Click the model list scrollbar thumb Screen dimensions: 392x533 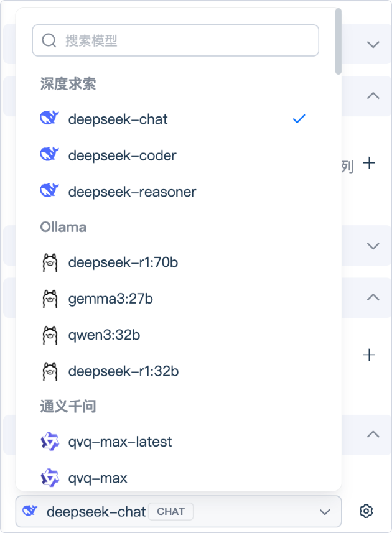(338, 40)
